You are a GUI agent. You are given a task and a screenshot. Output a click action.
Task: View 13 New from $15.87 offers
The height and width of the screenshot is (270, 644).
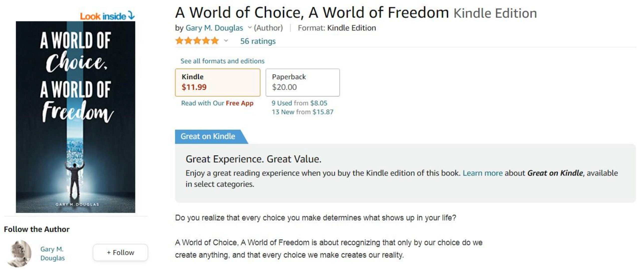coord(303,112)
